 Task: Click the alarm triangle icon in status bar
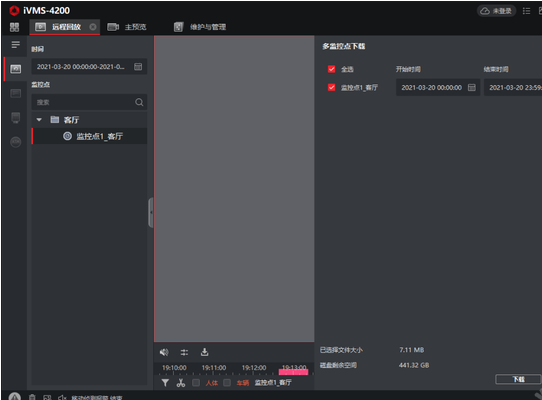point(15,397)
